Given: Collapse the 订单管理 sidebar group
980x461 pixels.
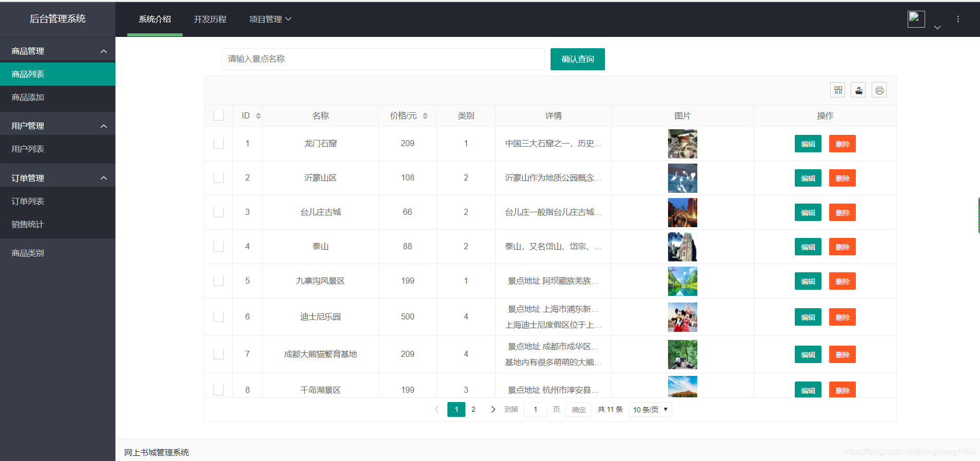Looking at the screenshot, I should (57, 178).
